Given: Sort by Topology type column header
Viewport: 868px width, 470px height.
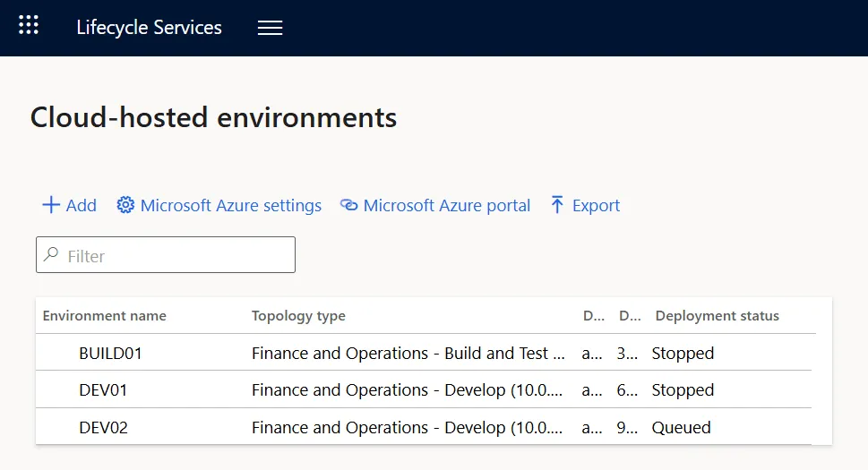Looking at the screenshot, I should (x=298, y=316).
